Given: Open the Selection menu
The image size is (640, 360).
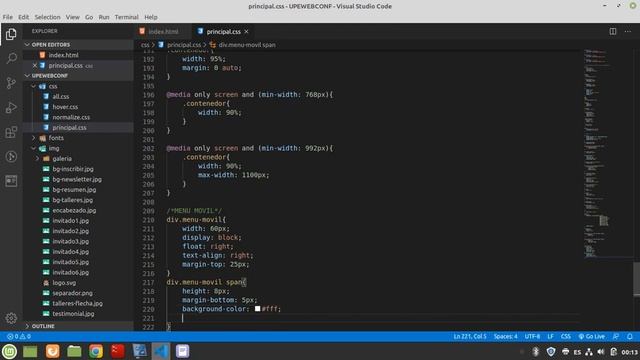Looking at the screenshot, I should (47, 17).
